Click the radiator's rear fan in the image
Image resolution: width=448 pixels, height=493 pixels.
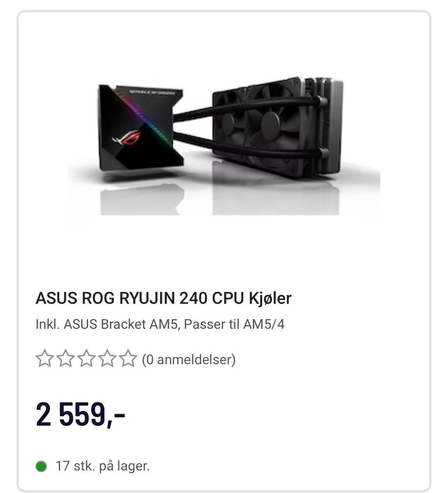tap(229, 123)
